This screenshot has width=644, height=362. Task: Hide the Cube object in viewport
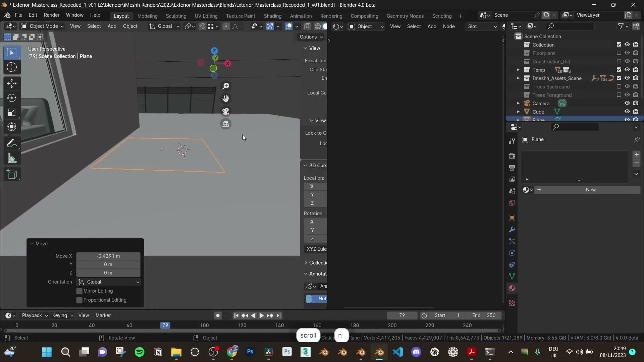click(x=627, y=112)
